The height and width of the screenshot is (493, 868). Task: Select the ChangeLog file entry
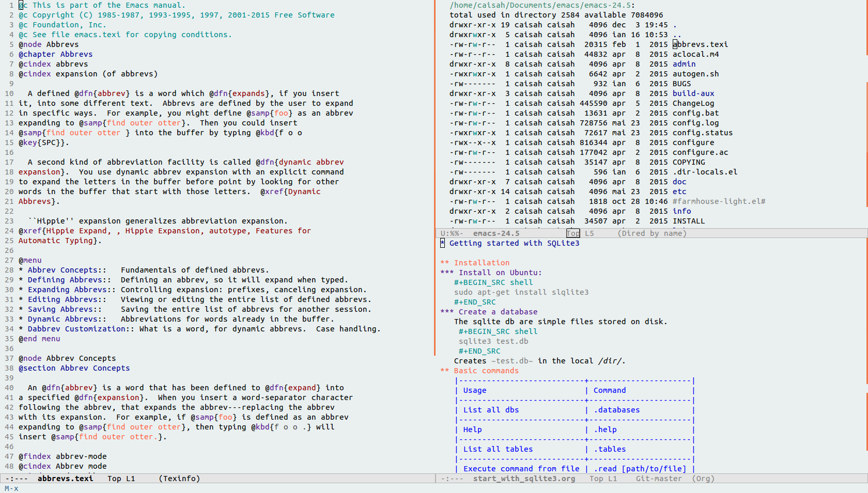coord(693,103)
